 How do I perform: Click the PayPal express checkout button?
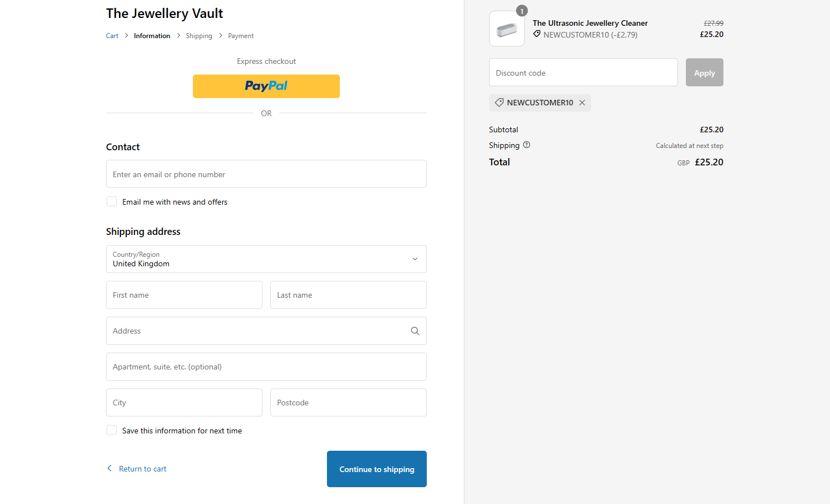[x=266, y=86]
